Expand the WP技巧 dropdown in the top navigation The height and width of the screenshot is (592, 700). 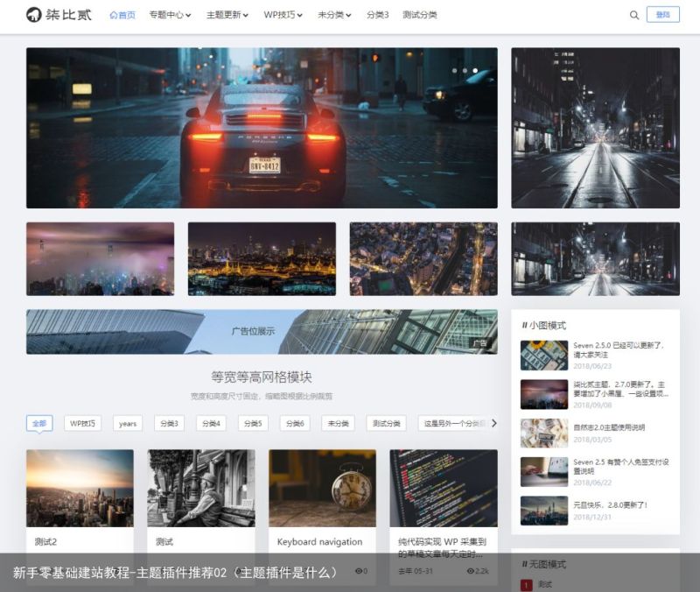pos(283,15)
